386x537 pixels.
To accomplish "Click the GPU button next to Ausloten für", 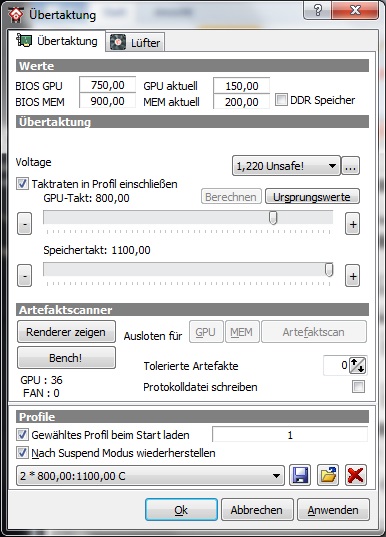I will pos(206,332).
